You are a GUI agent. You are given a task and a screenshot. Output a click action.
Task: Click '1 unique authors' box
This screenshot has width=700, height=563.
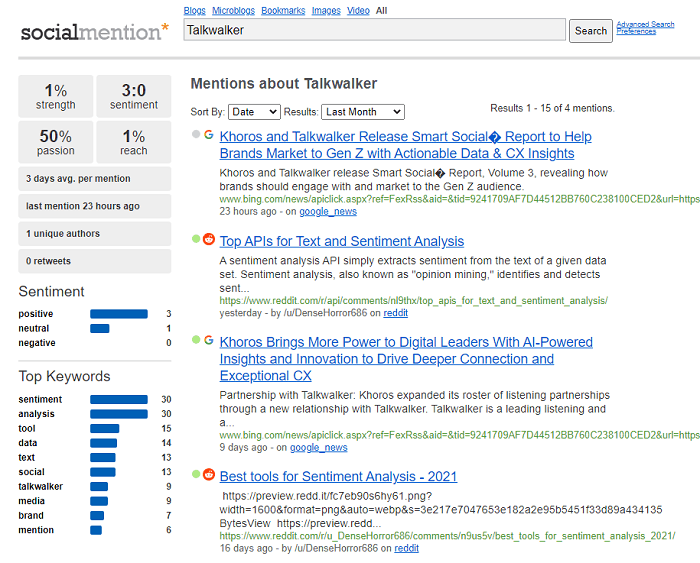(x=95, y=234)
